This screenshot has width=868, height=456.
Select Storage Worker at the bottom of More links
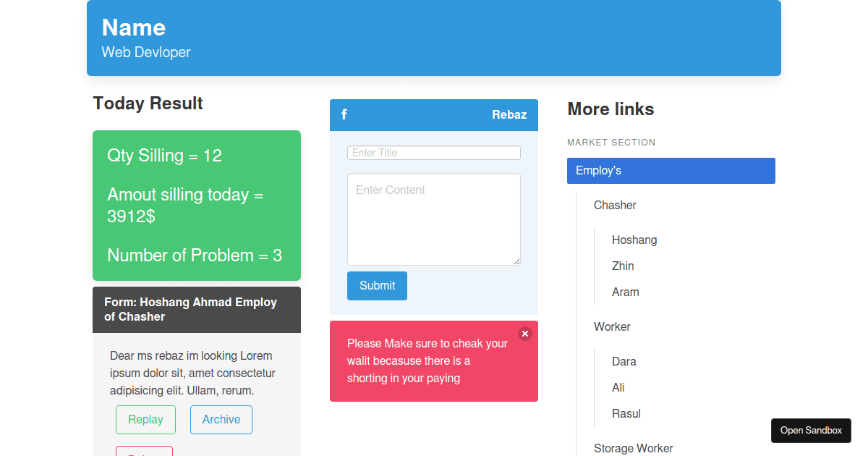(x=634, y=448)
